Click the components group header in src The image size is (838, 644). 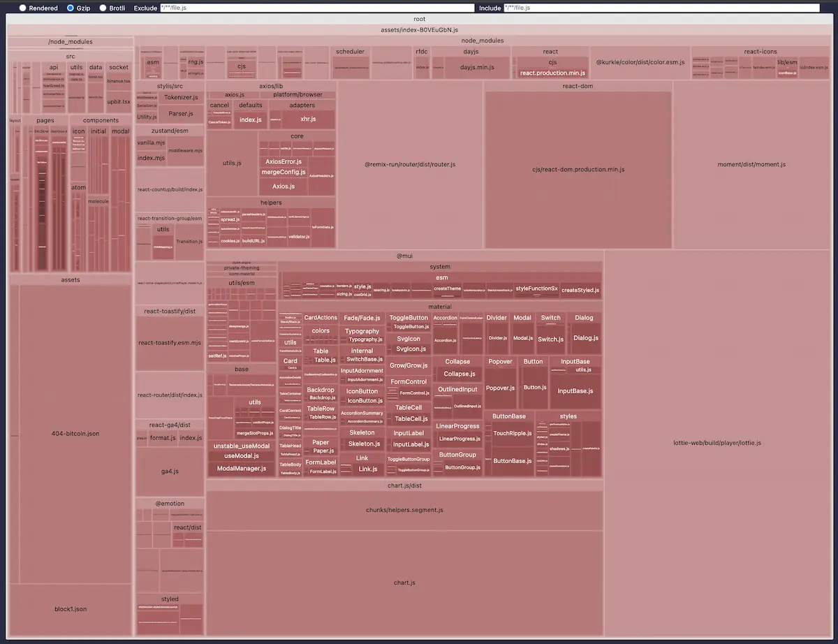(101, 121)
